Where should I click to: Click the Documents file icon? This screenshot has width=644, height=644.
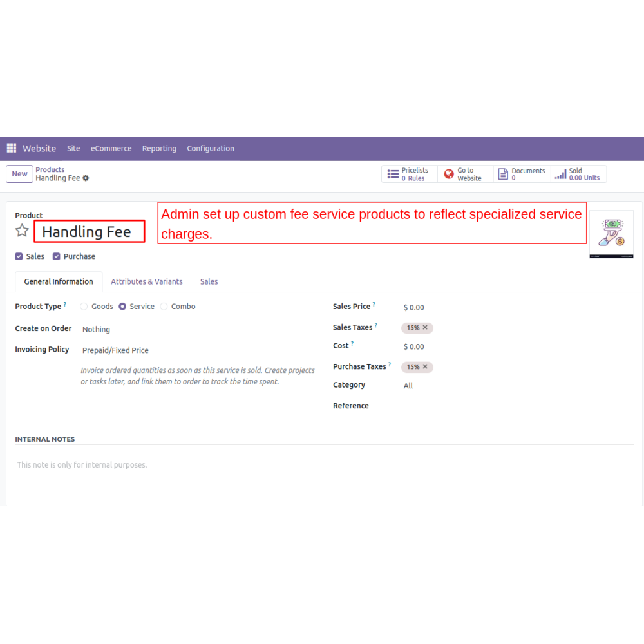coord(503,174)
